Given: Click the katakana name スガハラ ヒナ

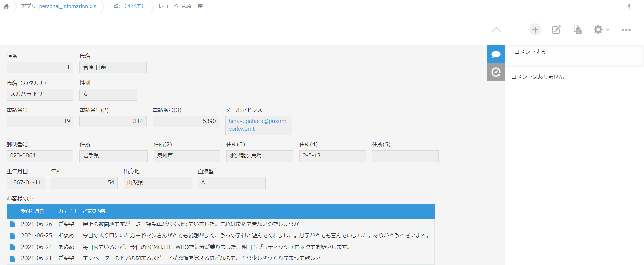Looking at the screenshot, I should 40,95.
